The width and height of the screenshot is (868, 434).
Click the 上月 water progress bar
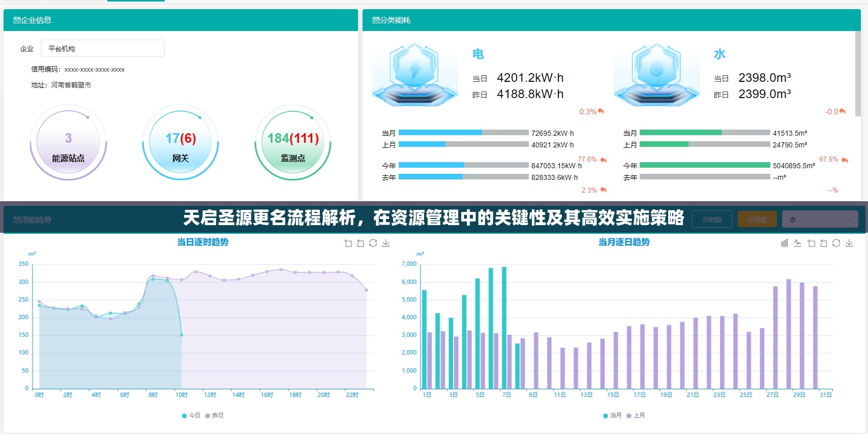(x=705, y=144)
